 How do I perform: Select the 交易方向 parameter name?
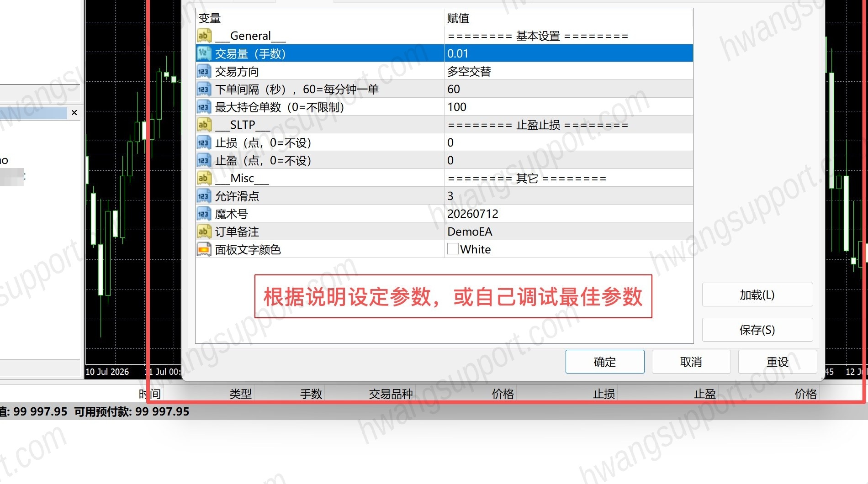pos(237,72)
